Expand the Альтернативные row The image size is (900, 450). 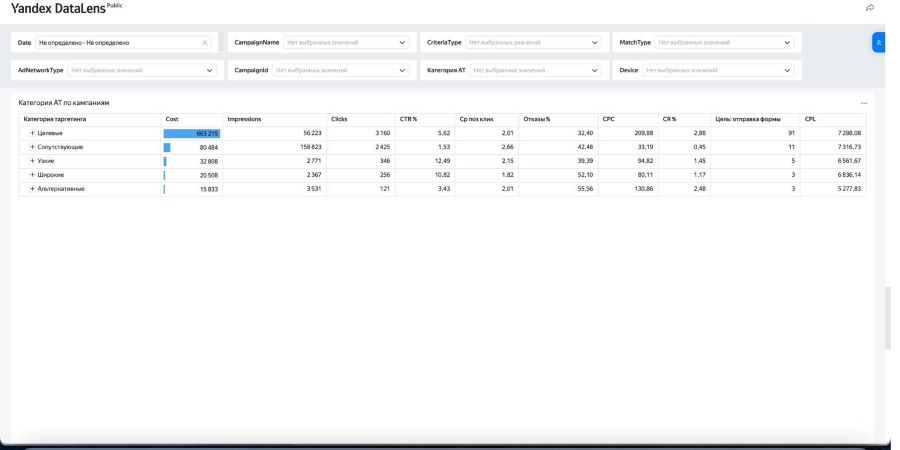(33, 188)
